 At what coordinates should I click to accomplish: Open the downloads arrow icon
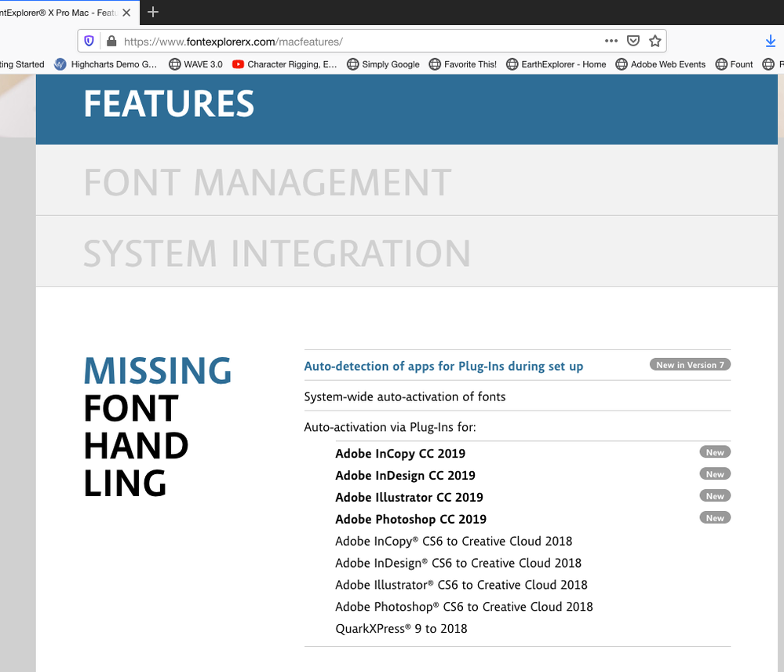pos(771,41)
